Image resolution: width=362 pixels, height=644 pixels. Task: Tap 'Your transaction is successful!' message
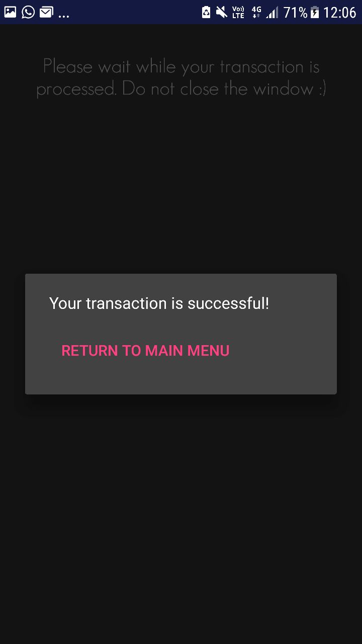pos(159,303)
